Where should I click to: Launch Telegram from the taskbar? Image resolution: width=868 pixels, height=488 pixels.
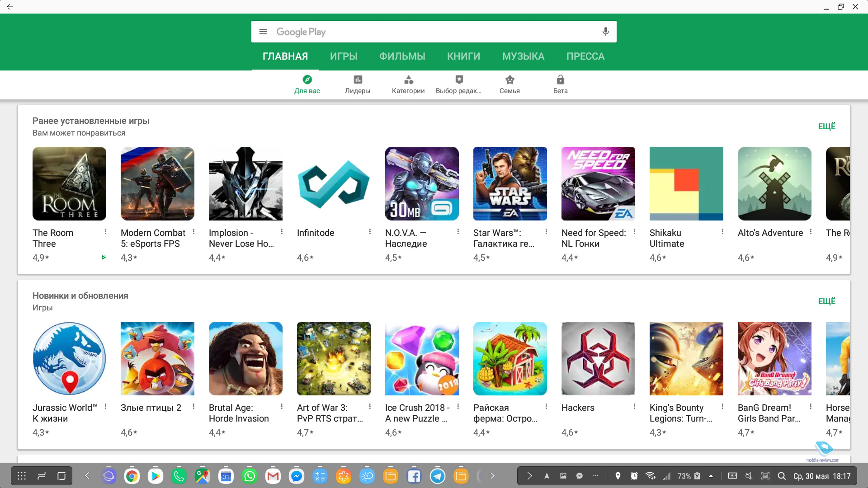click(438, 476)
